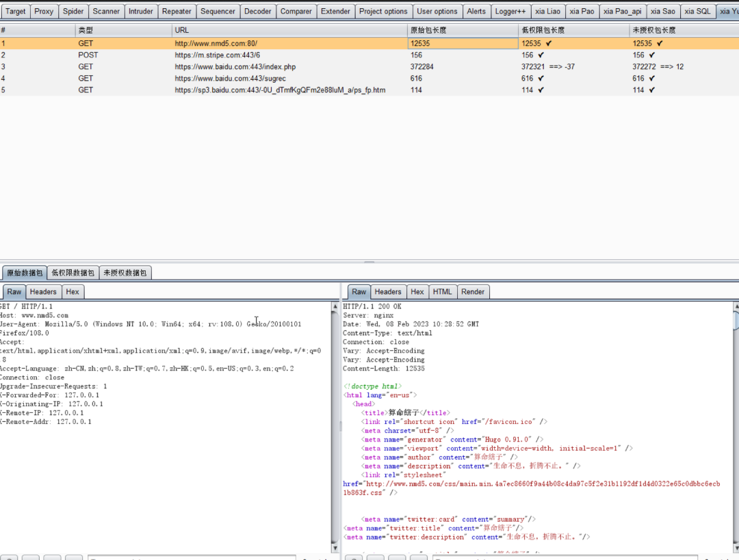Select the xia SQL tab
Viewport: 739px width, 560px height.
click(697, 12)
